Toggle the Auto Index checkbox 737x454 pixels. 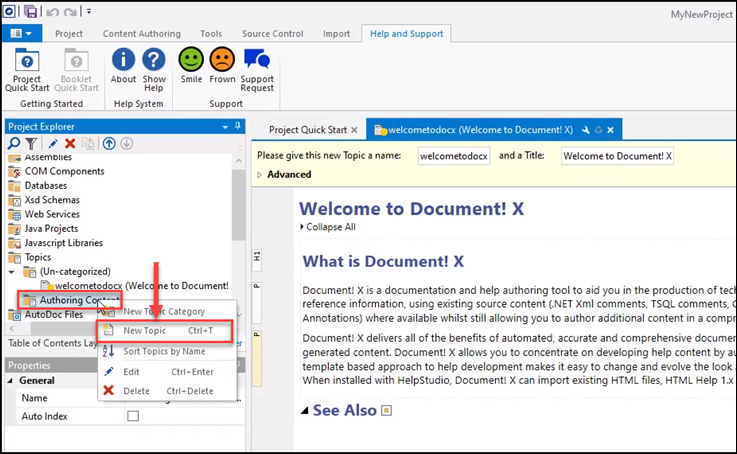coord(133,416)
